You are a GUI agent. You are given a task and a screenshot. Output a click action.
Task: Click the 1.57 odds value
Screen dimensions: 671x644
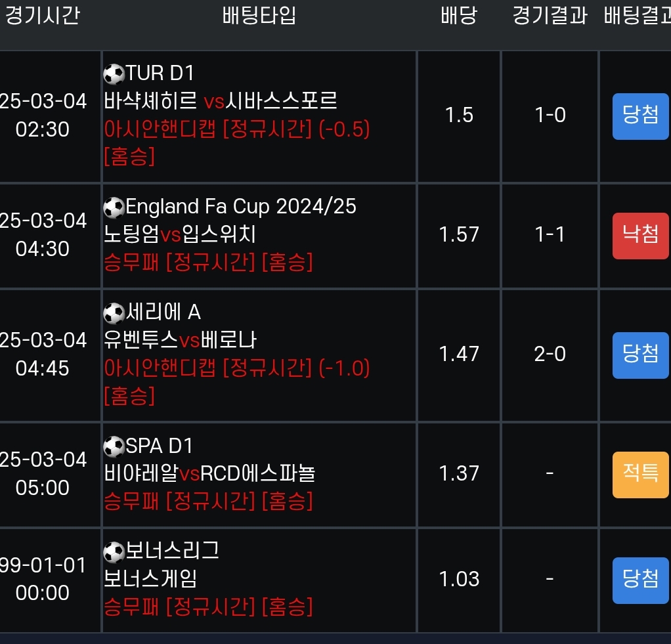pos(459,235)
